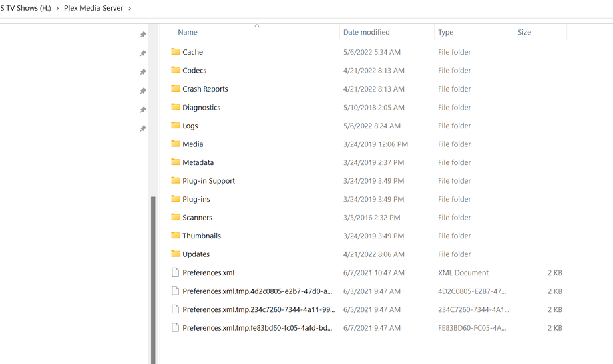Select the Metadata folder icon

point(176,162)
